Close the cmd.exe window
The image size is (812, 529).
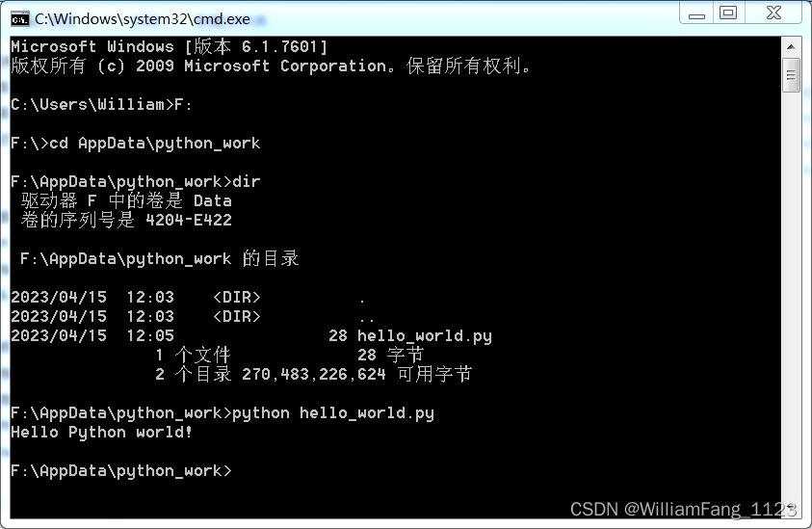tap(773, 13)
